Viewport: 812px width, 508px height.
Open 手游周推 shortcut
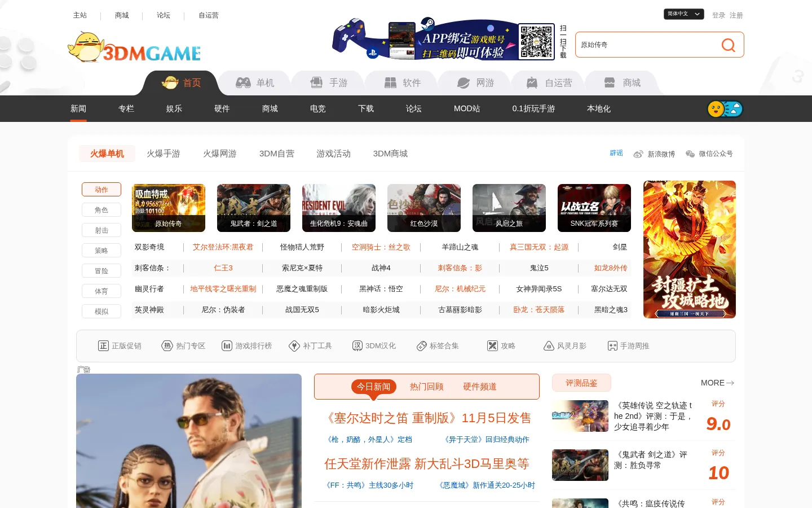tap(628, 346)
